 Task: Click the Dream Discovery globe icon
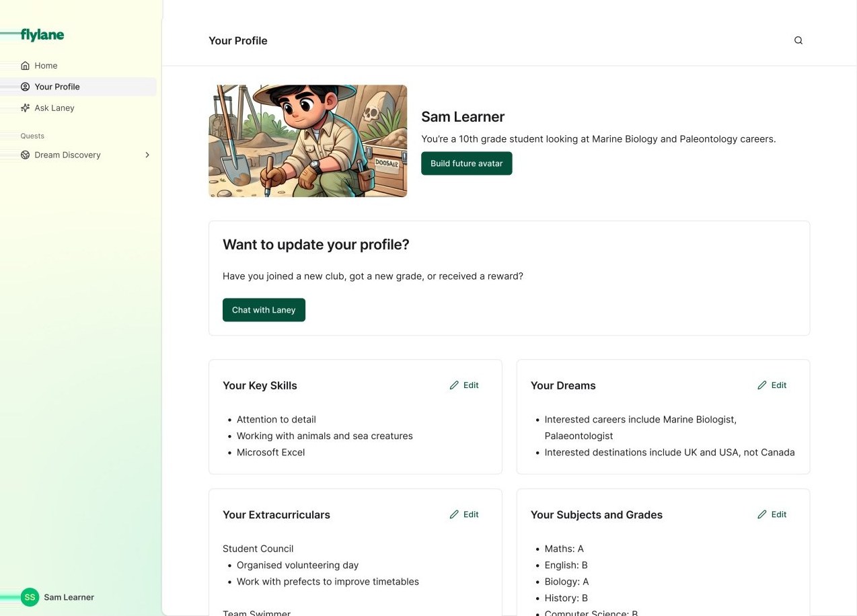click(26, 155)
